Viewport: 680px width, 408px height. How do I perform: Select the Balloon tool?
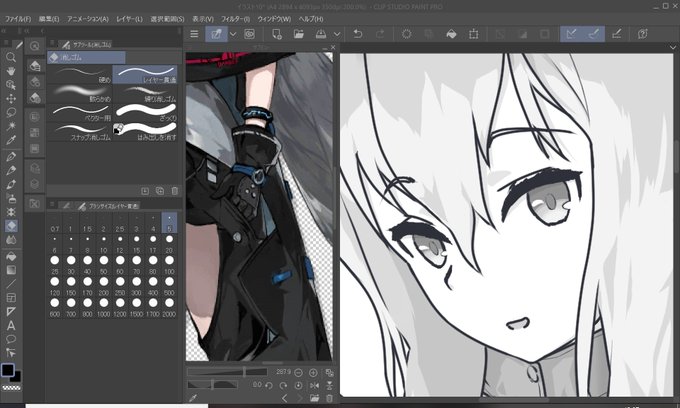(11, 339)
